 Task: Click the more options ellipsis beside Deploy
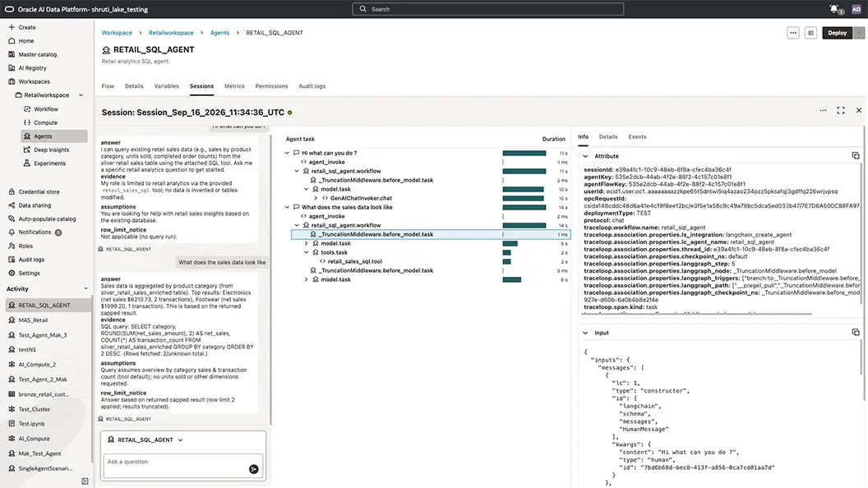click(x=792, y=33)
